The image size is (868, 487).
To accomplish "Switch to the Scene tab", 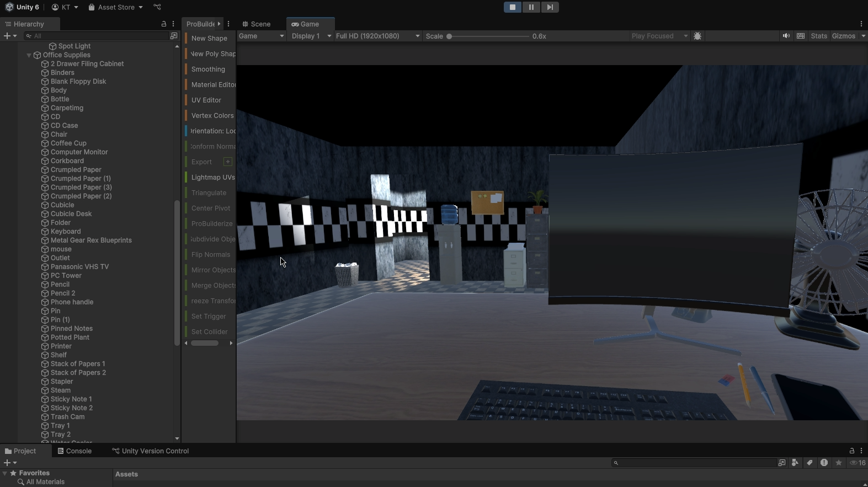I will pos(257,24).
